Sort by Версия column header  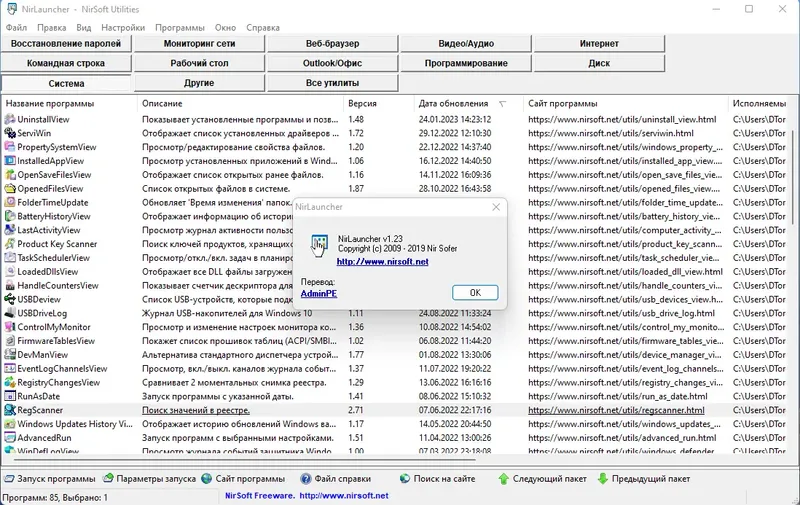[x=379, y=104]
